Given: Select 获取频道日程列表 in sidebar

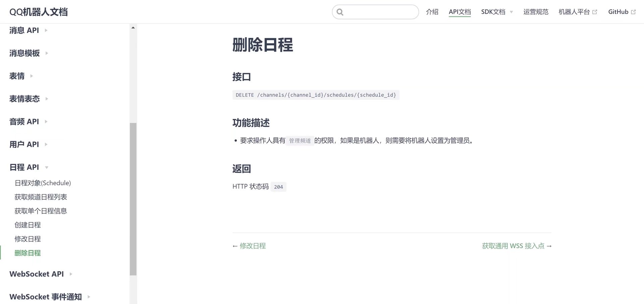Looking at the screenshot, I should tap(41, 197).
